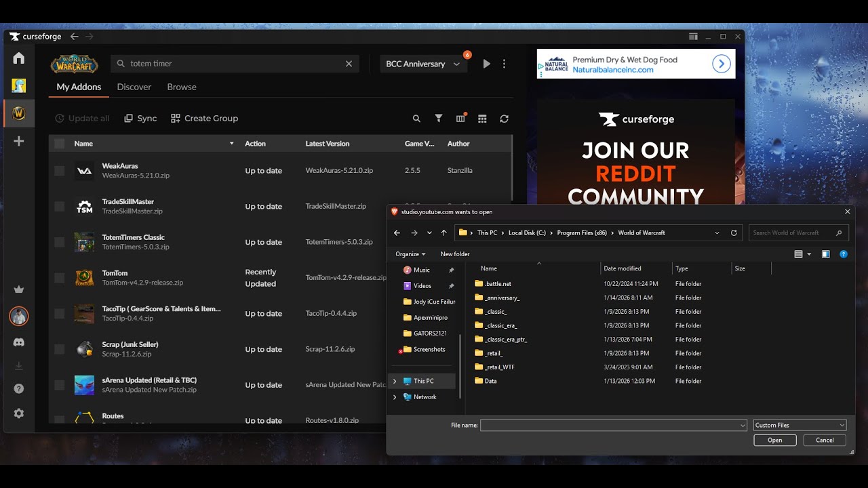Open file dialog help icon
The image size is (868, 488).
click(x=844, y=254)
